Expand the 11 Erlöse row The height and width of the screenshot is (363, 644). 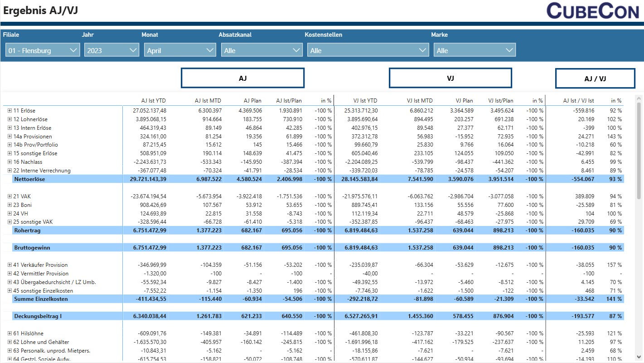click(10, 111)
